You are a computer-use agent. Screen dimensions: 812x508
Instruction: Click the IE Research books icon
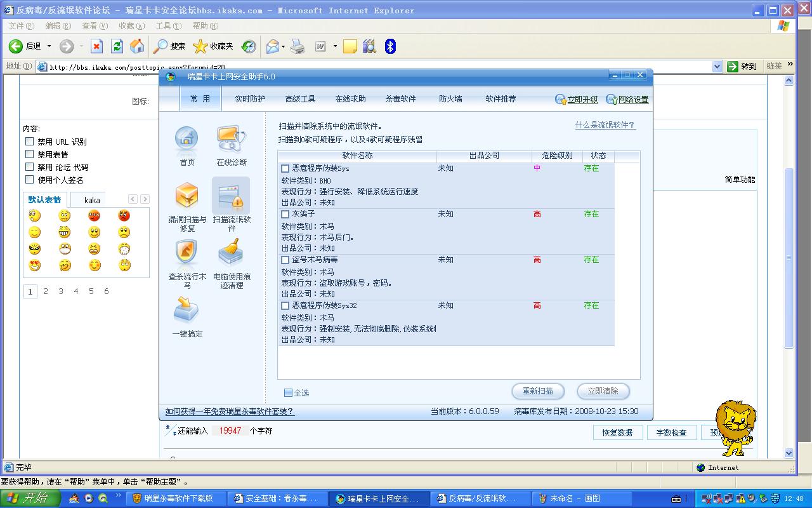pyautogui.click(x=370, y=46)
